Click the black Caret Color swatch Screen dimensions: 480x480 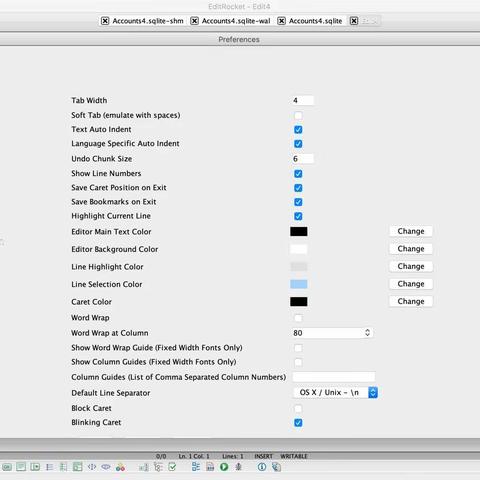pyautogui.click(x=299, y=302)
